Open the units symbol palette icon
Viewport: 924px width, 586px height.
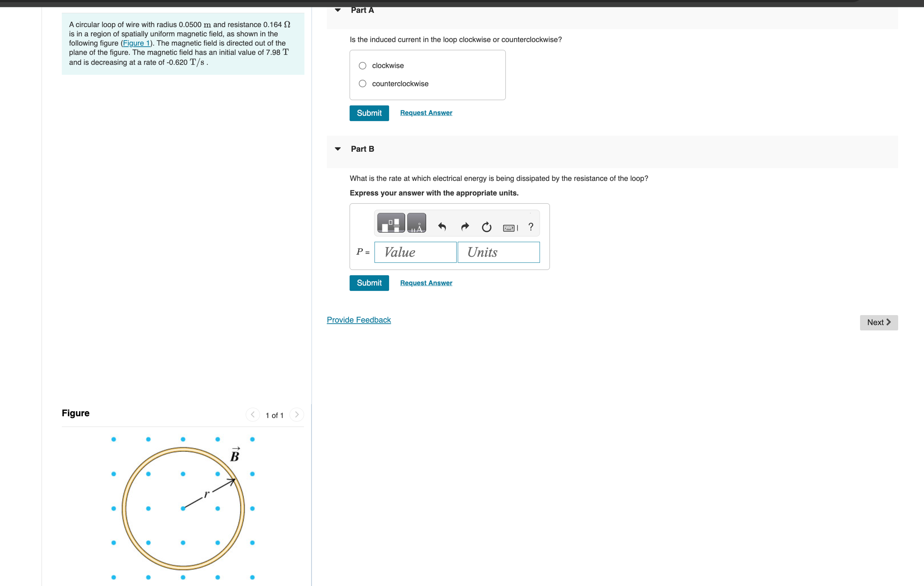[x=417, y=223]
